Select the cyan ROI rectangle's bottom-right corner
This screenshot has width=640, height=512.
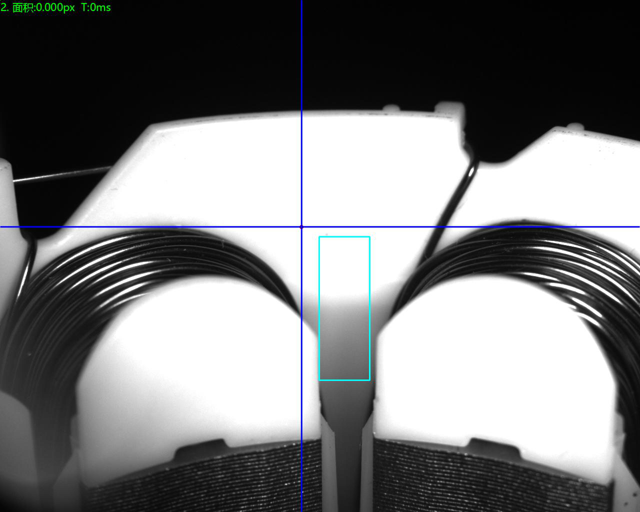pos(370,380)
